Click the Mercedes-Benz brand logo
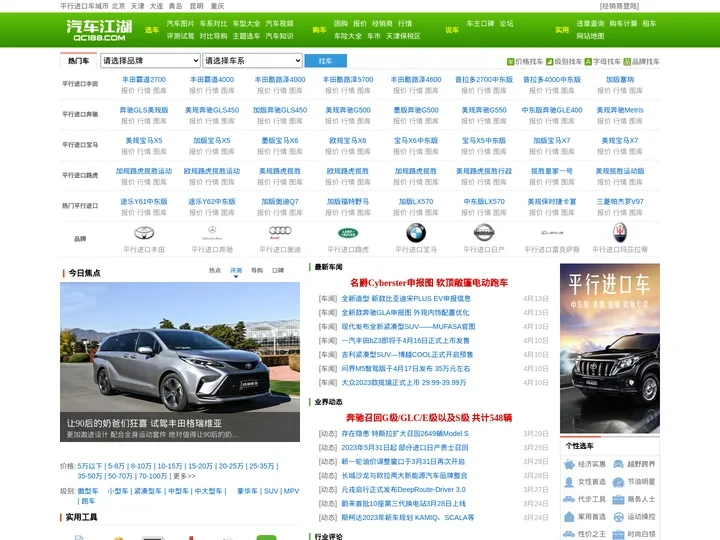Viewport: 720px width, 540px height. coord(212,232)
